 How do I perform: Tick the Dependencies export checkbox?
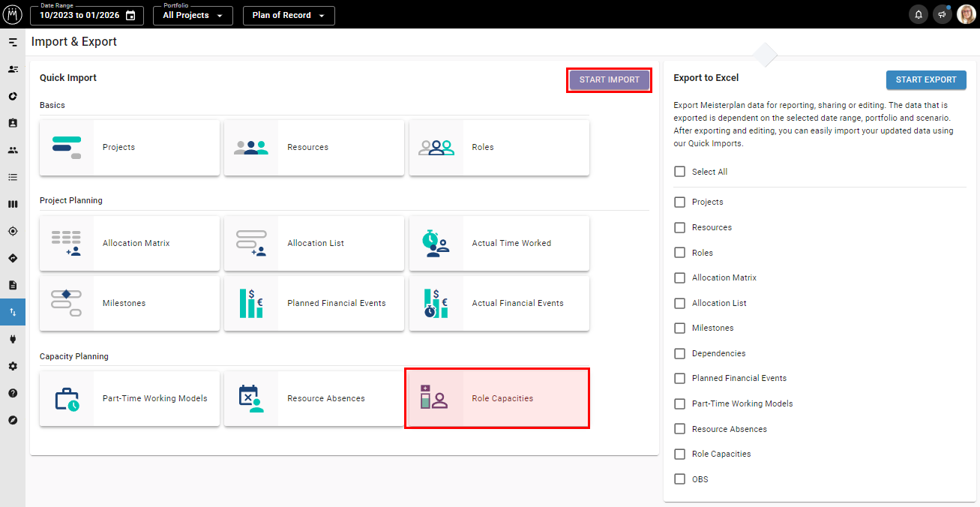[680, 353]
